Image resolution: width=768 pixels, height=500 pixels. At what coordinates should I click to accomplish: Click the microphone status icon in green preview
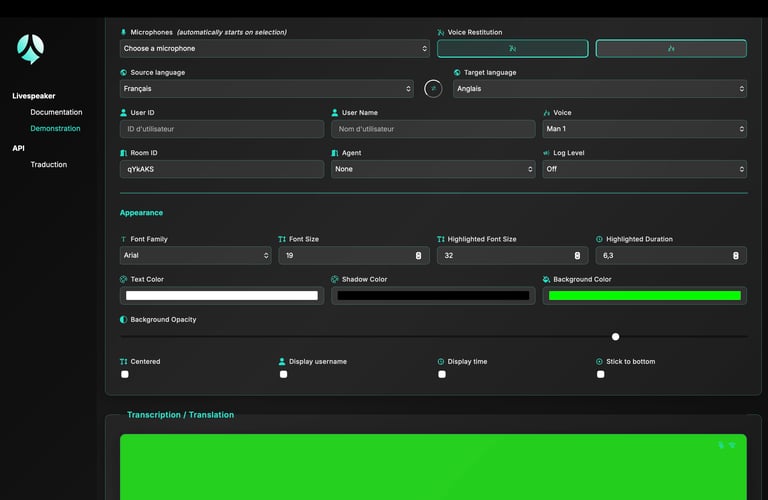point(721,445)
